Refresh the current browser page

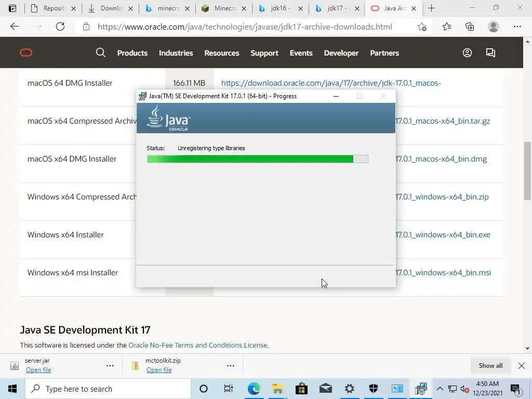60,26
